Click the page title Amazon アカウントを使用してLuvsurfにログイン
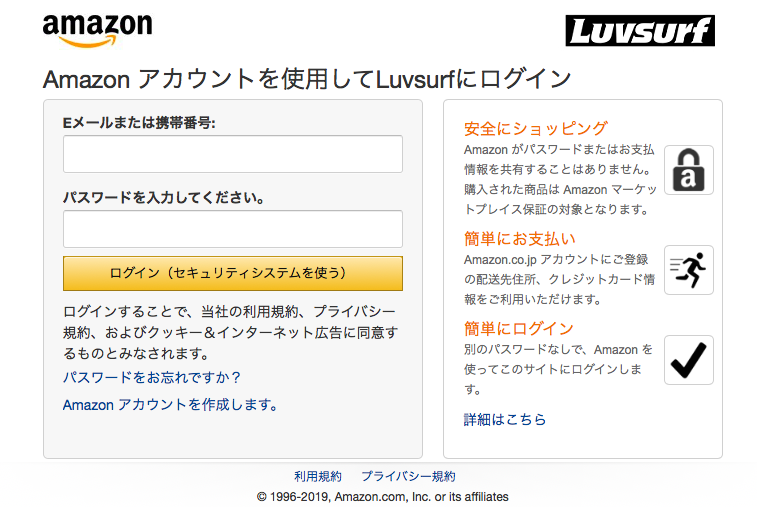 point(307,79)
